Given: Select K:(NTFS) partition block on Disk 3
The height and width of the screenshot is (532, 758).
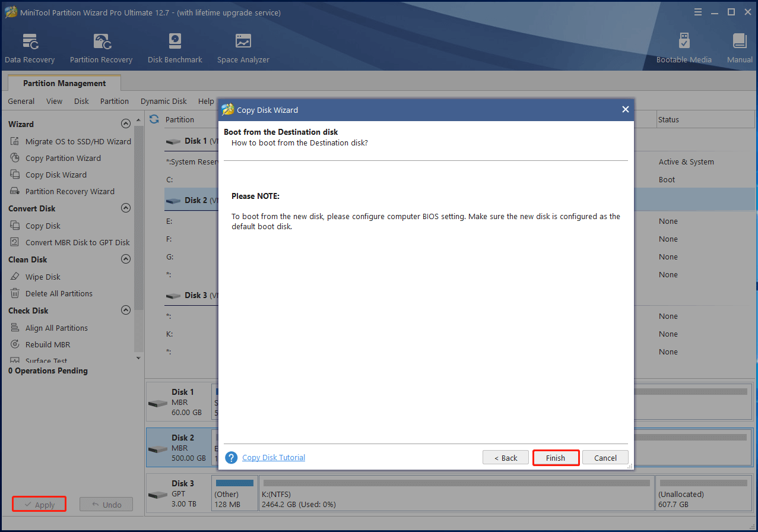Looking at the screenshot, I should [x=456, y=494].
